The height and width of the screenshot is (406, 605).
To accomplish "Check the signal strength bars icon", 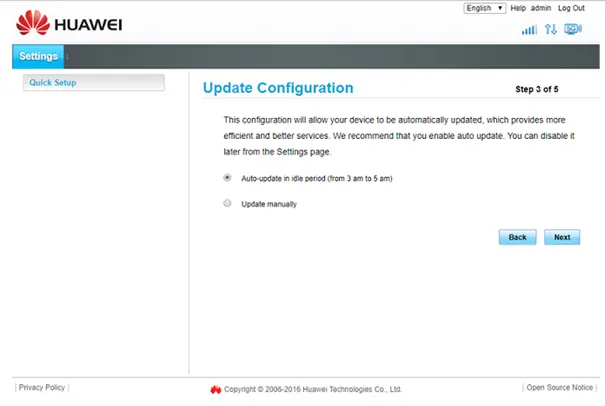I will [x=529, y=29].
